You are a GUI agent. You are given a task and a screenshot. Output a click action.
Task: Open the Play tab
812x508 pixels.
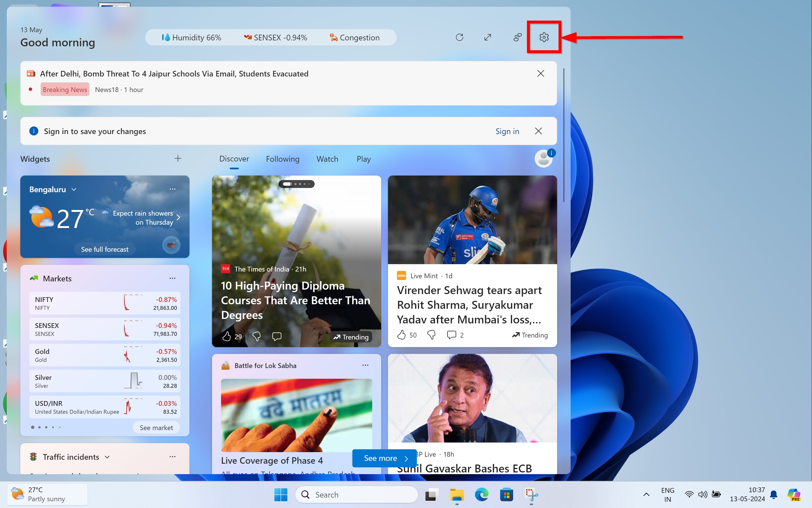click(364, 159)
